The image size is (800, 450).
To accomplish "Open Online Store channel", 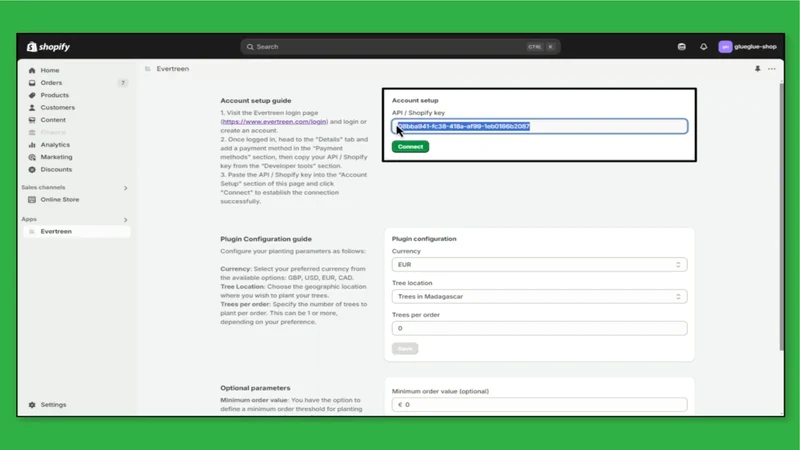I will pos(60,199).
